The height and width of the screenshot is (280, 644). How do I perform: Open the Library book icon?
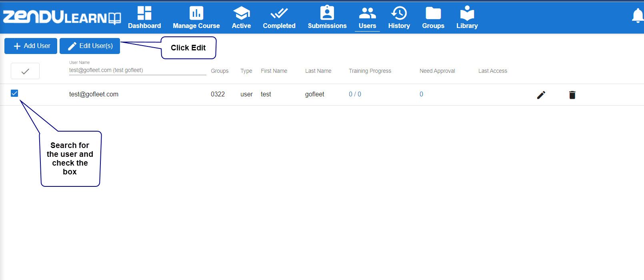(x=467, y=13)
